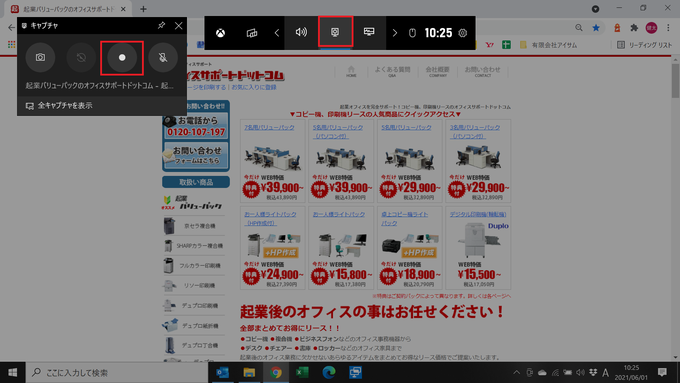Show previous Game Bar widgets with left chevron

click(277, 33)
